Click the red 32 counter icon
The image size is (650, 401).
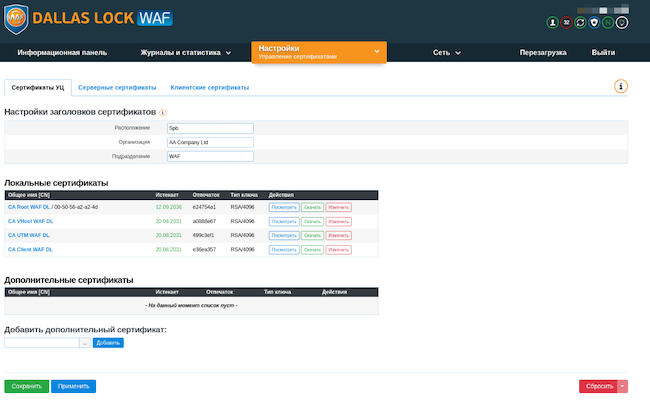(566, 22)
